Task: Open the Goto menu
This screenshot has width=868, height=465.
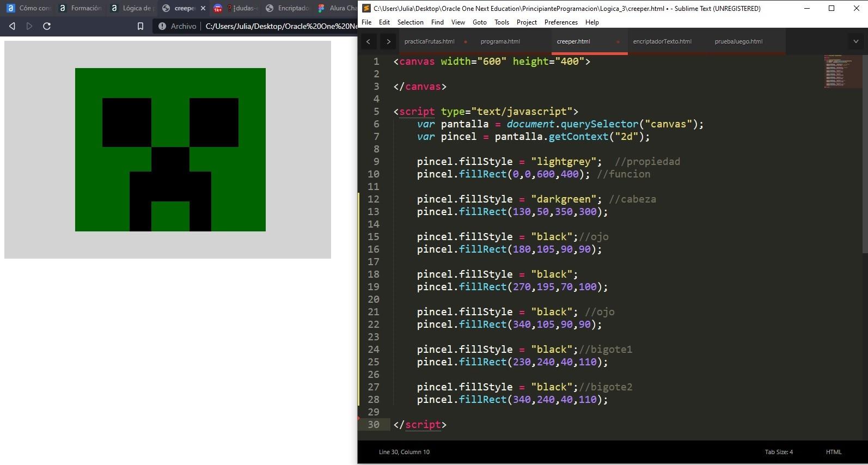Action: click(x=480, y=22)
